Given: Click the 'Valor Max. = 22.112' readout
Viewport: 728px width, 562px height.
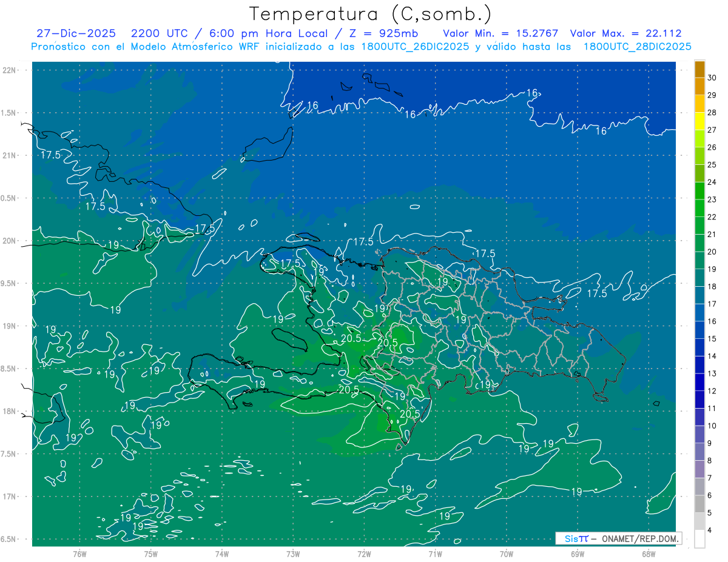Looking at the screenshot, I should tap(626, 34).
